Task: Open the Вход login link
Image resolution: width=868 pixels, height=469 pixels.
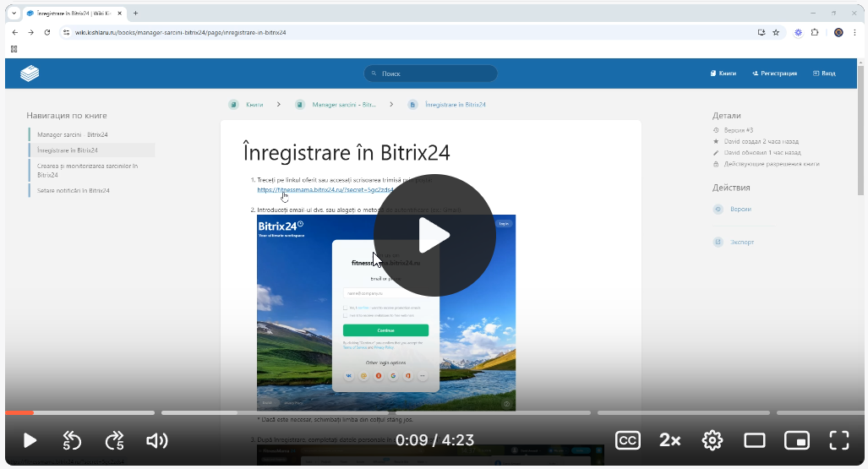Action: click(824, 73)
